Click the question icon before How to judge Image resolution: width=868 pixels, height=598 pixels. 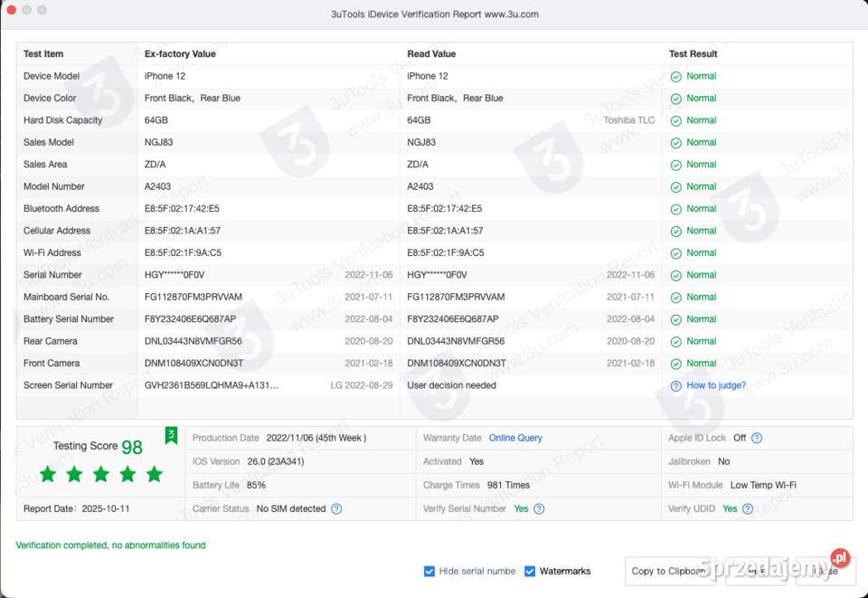(675, 385)
